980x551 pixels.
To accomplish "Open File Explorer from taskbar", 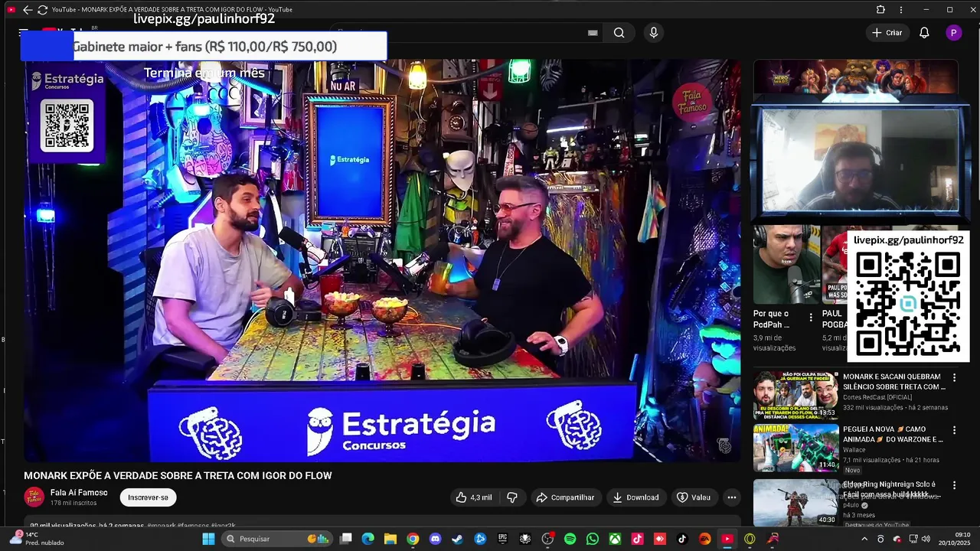I will pyautogui.click(x=390, y=539).
